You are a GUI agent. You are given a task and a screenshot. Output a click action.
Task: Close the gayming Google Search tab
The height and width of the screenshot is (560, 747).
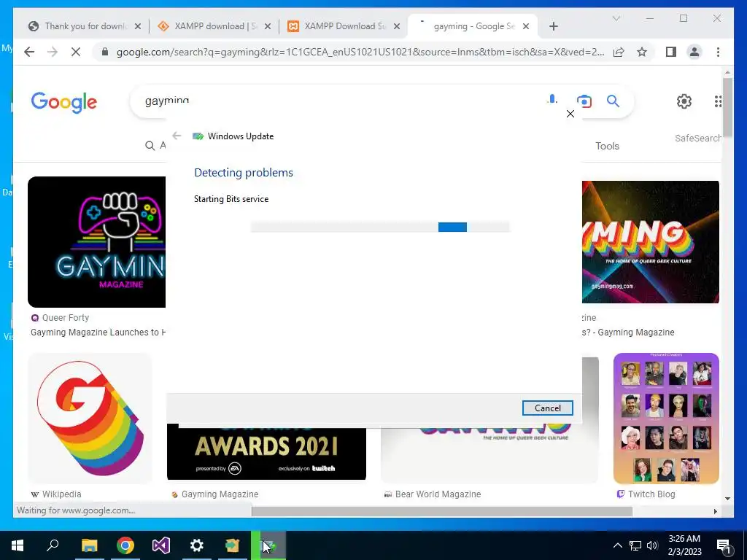(x=526, y=26)
